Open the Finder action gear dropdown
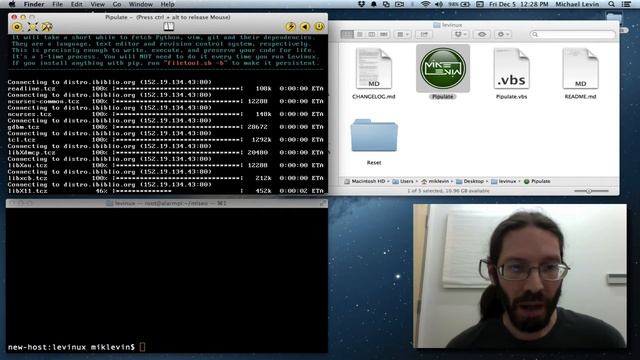The width and height of the screenshot is (640, 360). point(503,34)
